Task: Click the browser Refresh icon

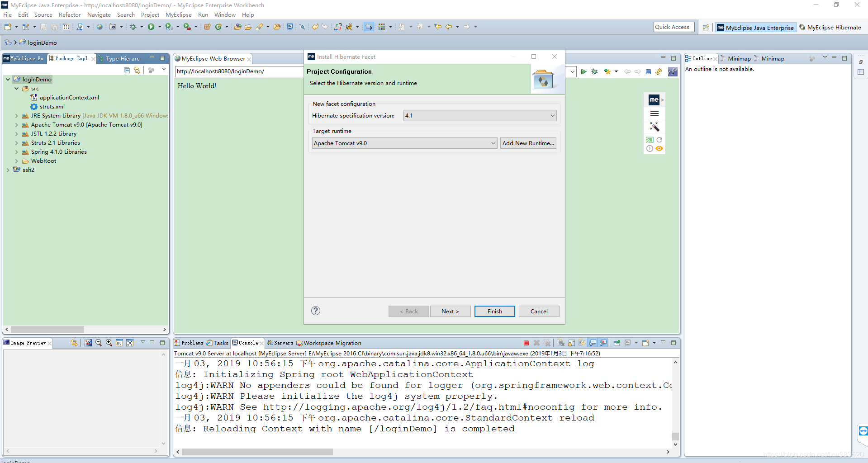Action: pos(659,71)
